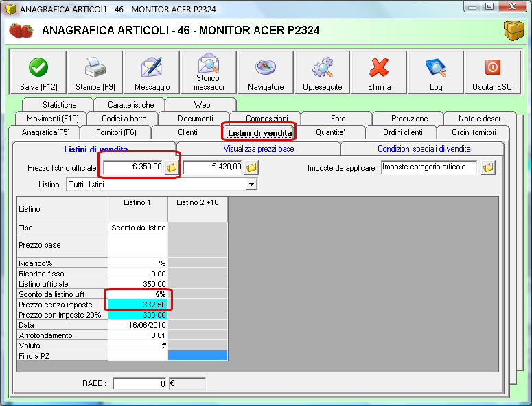Click the title bar application icon

tap(11, 9)
